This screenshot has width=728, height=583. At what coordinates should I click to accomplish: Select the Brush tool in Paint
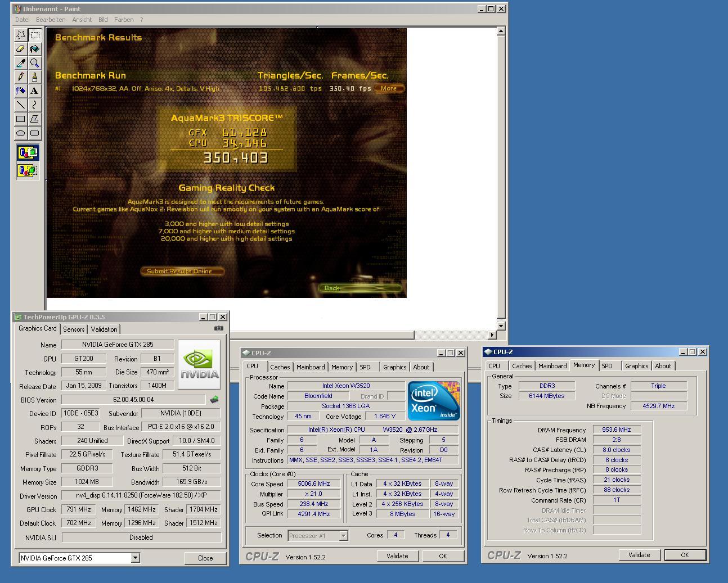coord(35,77)
